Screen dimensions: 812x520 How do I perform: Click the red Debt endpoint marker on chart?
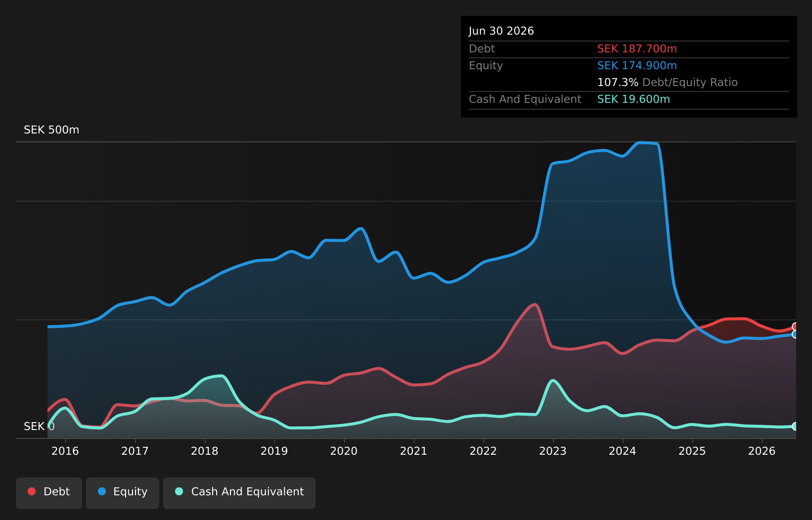796,326
